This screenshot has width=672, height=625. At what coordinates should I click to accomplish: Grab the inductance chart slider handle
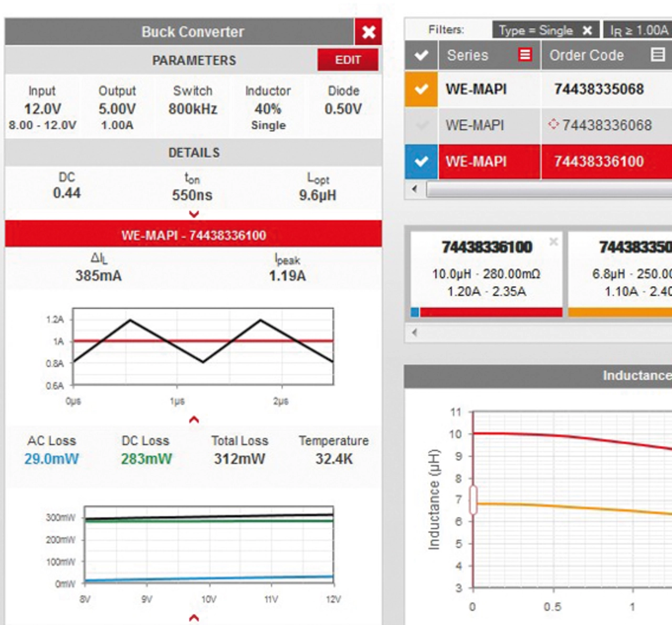pyautogui.click(x=473, y=499)
